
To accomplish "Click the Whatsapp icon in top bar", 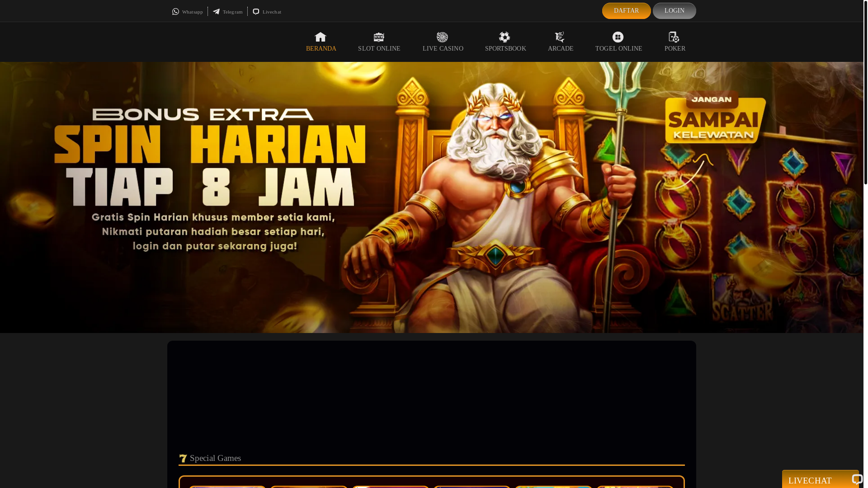I will click(x=175, y=12).
